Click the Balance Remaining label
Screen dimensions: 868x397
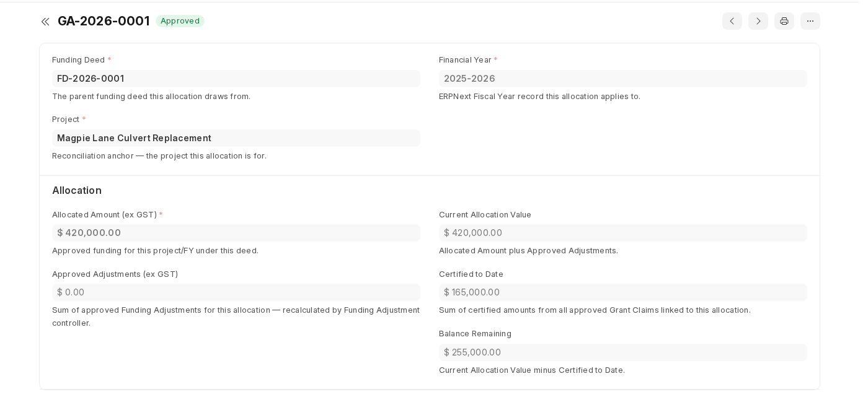coord(475,334)
